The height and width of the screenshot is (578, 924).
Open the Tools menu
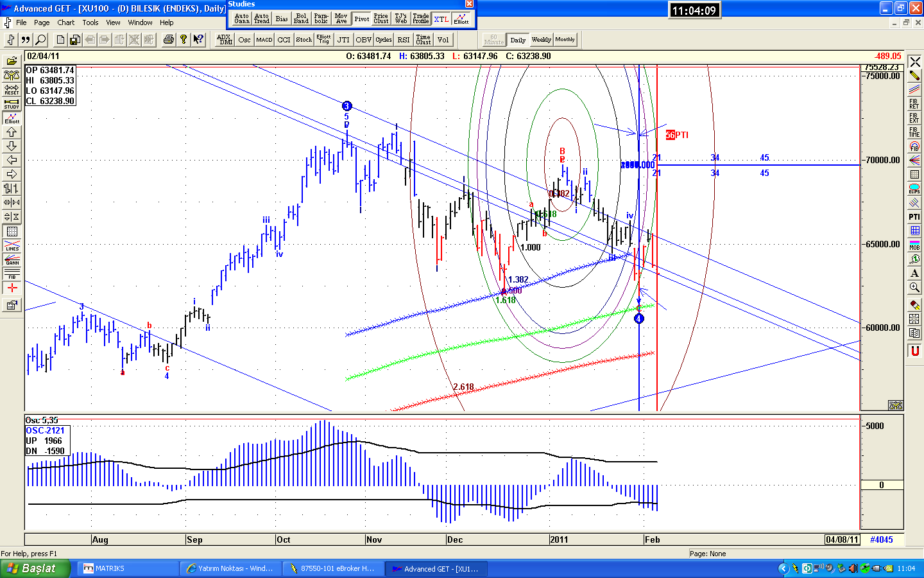click(90, 22)
